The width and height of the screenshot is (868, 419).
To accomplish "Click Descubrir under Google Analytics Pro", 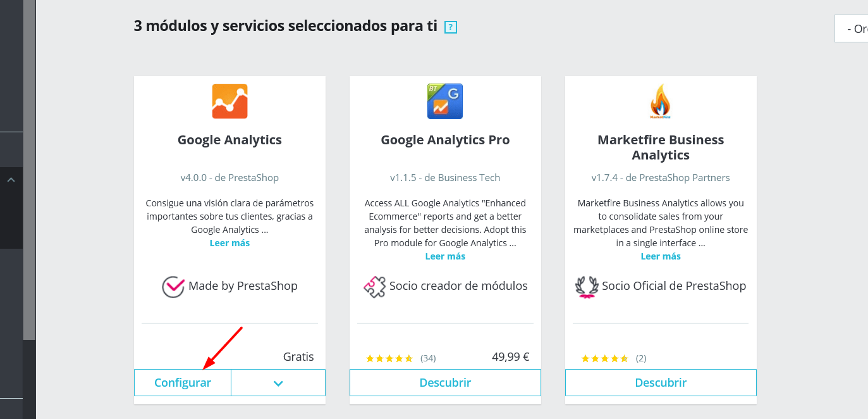I will coord(445,383).
